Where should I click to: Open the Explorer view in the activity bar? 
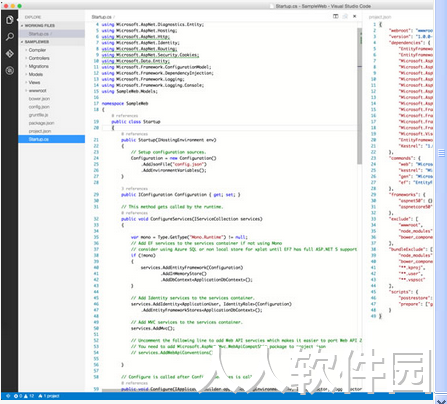coord(10,20)
